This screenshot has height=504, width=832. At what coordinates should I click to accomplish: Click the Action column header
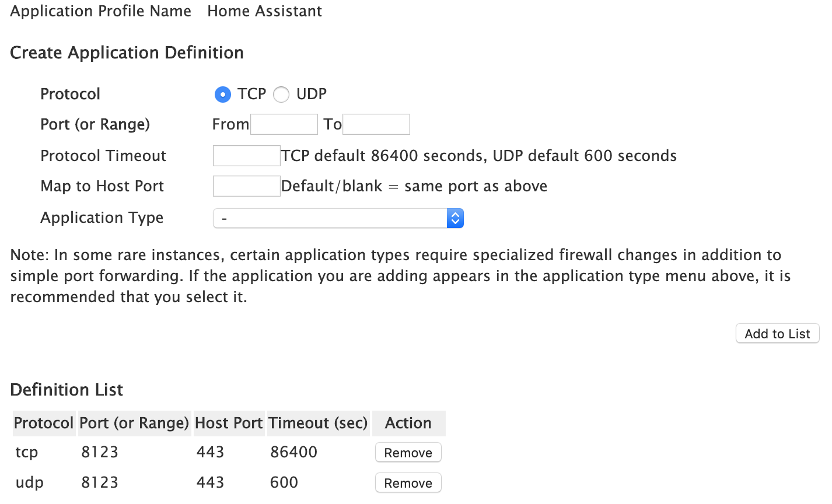[x=408, y=423]
